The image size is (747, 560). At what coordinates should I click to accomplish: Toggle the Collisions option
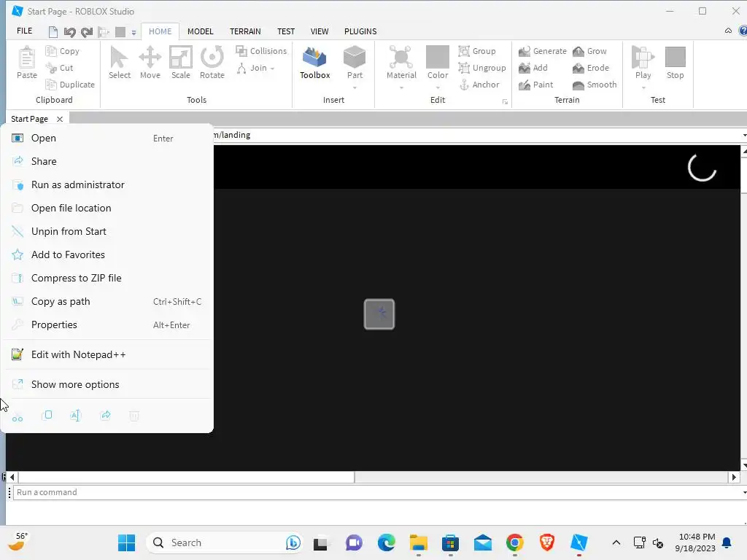coord(261,51)
